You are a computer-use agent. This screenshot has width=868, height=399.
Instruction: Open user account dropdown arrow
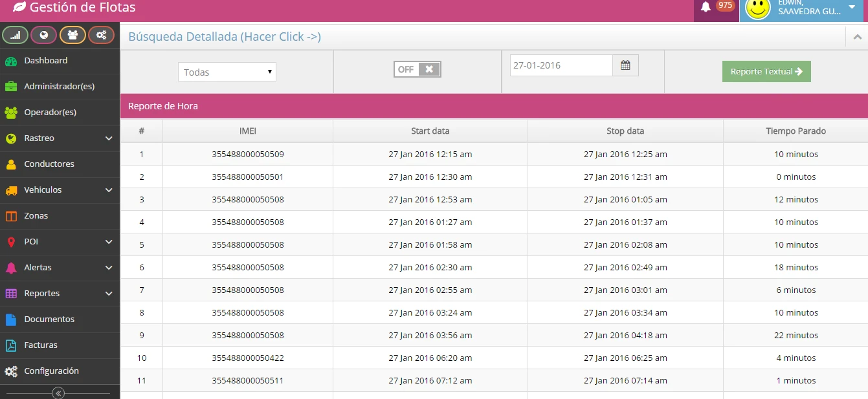[x=852, y=7]
